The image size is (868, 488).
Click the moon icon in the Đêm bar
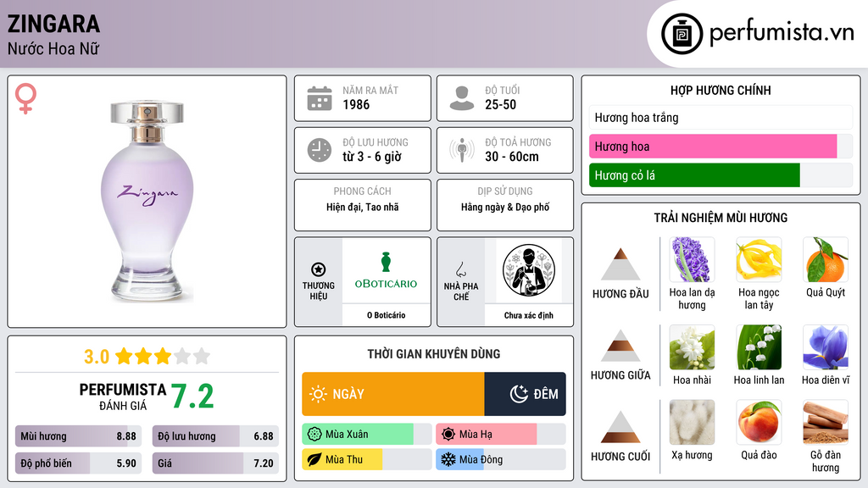click(519, 394)
